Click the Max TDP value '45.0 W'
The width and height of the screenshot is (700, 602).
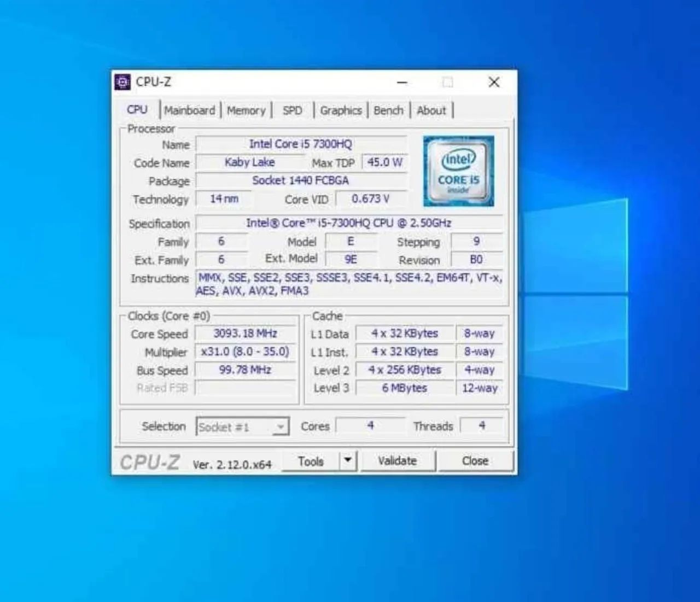(385, 162)
